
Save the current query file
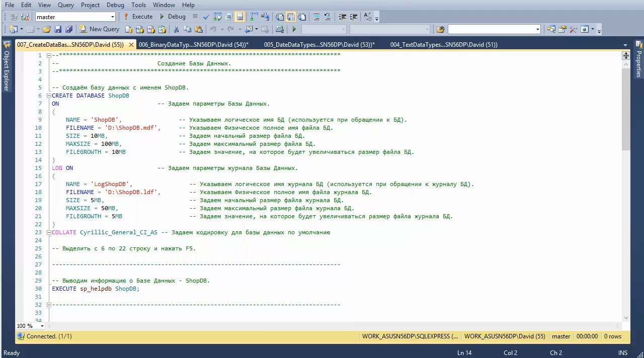58,29
